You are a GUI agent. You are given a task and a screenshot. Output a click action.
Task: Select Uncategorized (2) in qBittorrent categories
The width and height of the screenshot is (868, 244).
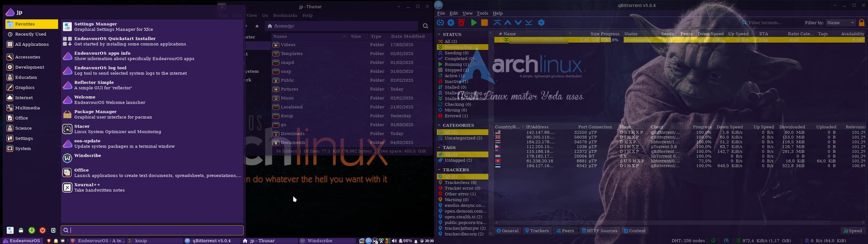click(462, 138)
